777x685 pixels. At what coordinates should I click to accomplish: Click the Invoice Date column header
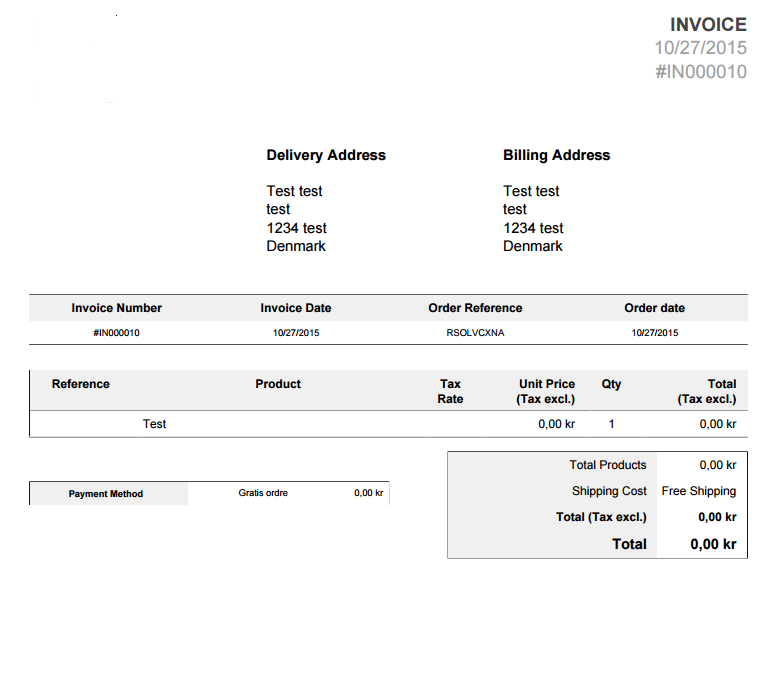(296, 308)
